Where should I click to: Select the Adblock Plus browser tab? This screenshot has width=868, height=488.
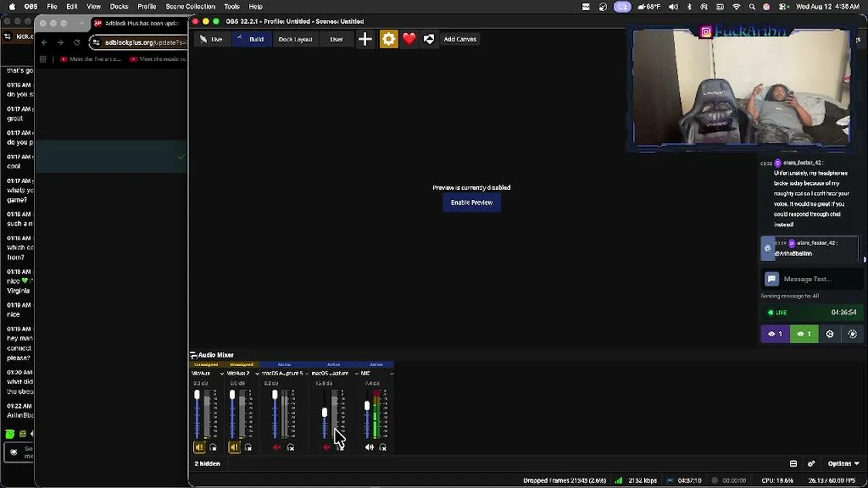[x=139, y=23]
